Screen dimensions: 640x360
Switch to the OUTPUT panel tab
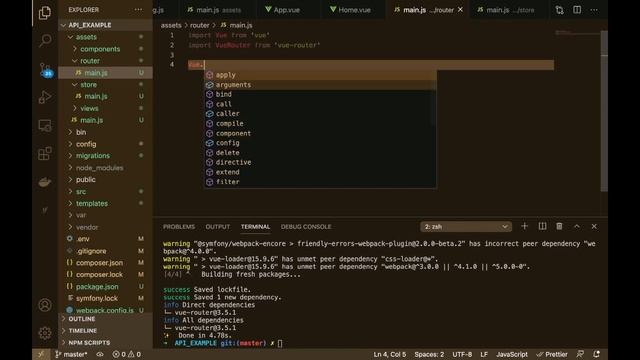[x=218, y=227]
